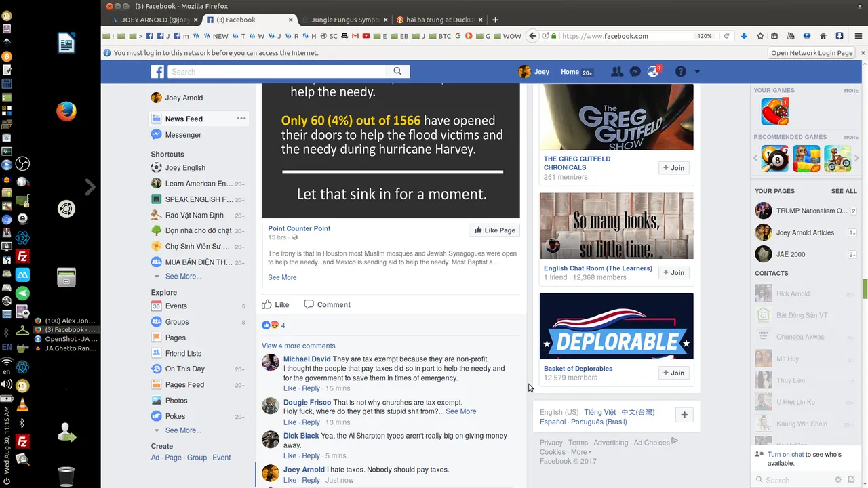The height and width of the screenshot is (488, 868).
Task: Open the 8 Ball Pool recommended game
Action: [774, 159]
